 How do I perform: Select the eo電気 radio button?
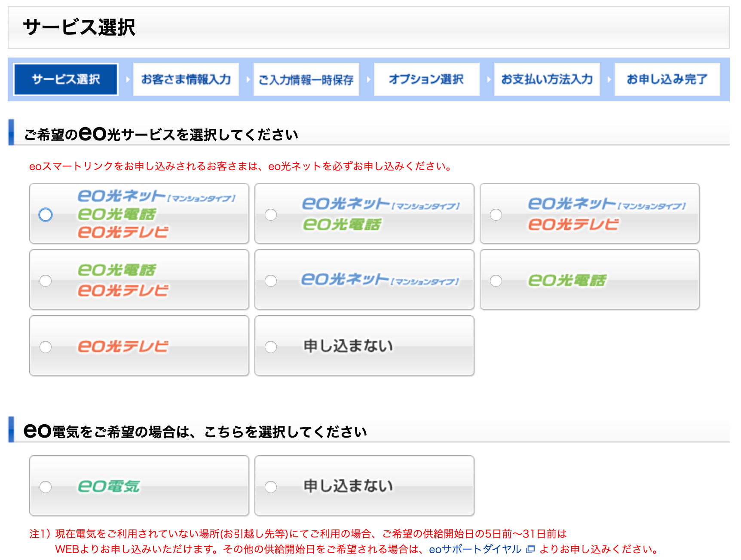[x=46, y=487]
